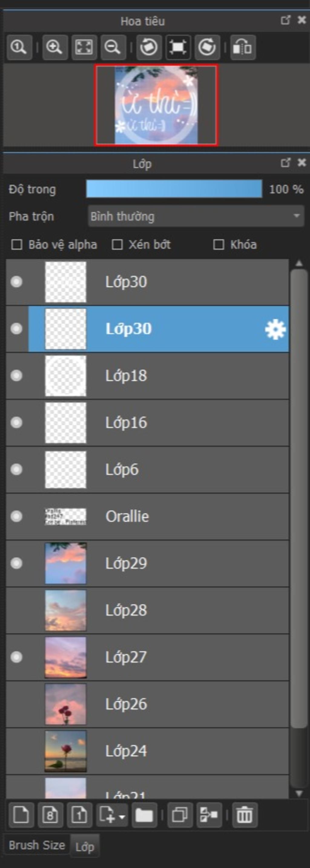
Task: Duplicate the current layer
Action: [180, 815]
